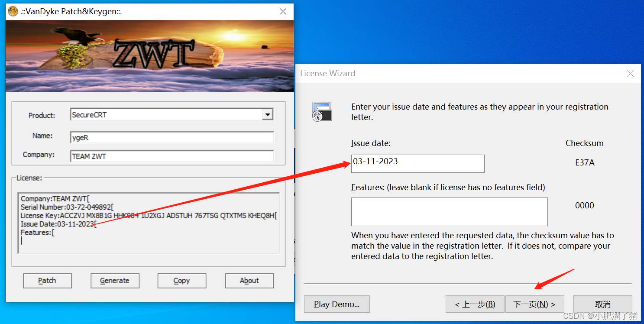Click the Features input box in wizard
The height and width of the screenshot is (324, 644).
click(449, 212)
